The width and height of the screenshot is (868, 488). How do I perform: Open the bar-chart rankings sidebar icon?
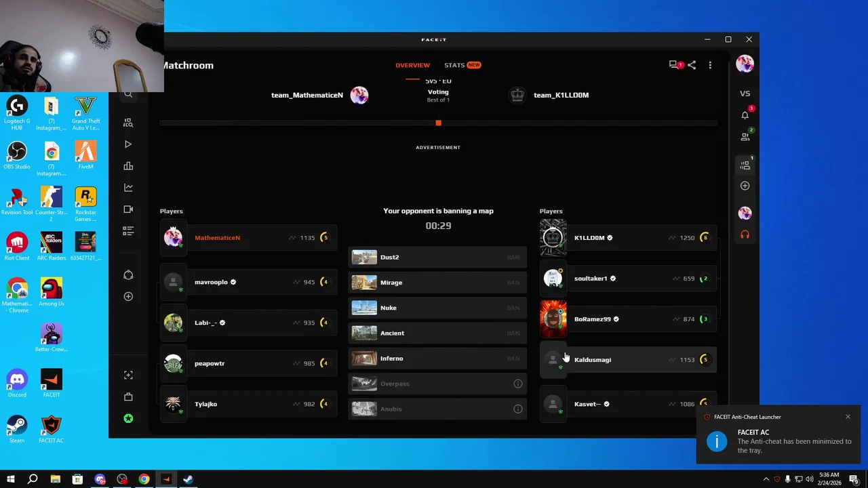pyautogui.click(x=128, y=166)
